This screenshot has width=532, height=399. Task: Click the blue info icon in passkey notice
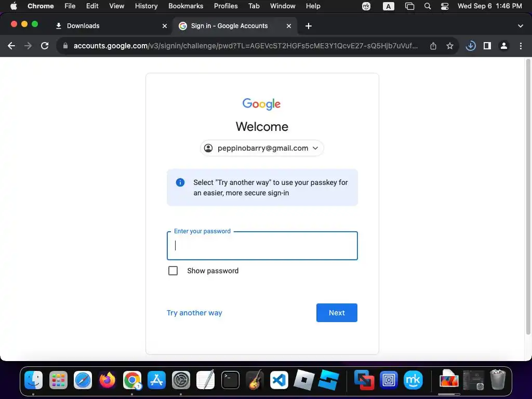tap(180, 182)
